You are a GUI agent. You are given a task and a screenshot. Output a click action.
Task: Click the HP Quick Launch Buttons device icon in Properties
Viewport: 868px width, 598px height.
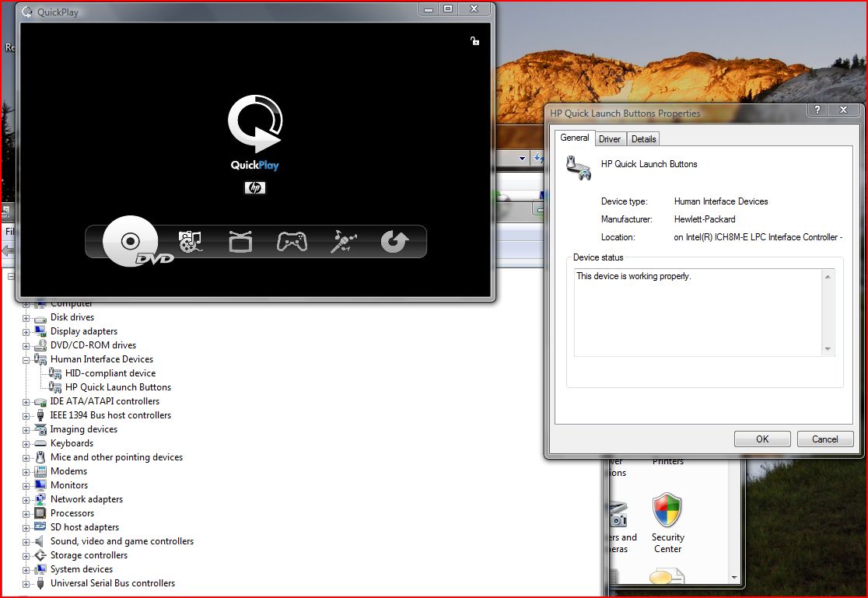click(579, 168)
